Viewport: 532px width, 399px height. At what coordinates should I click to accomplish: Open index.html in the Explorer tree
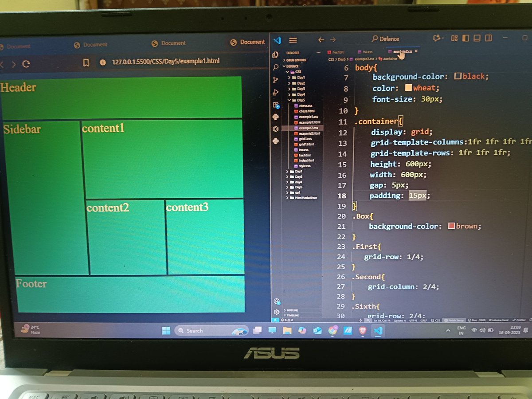(x=304, y=160)
